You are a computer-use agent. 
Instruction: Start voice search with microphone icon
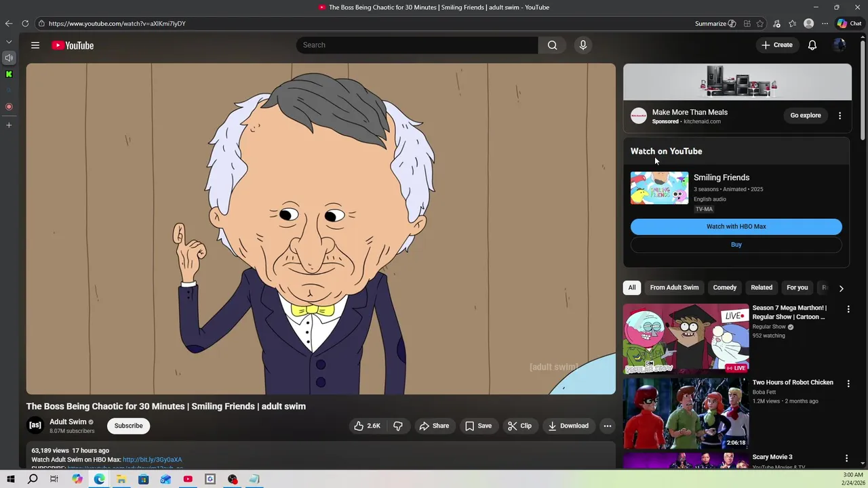point(583,45)
